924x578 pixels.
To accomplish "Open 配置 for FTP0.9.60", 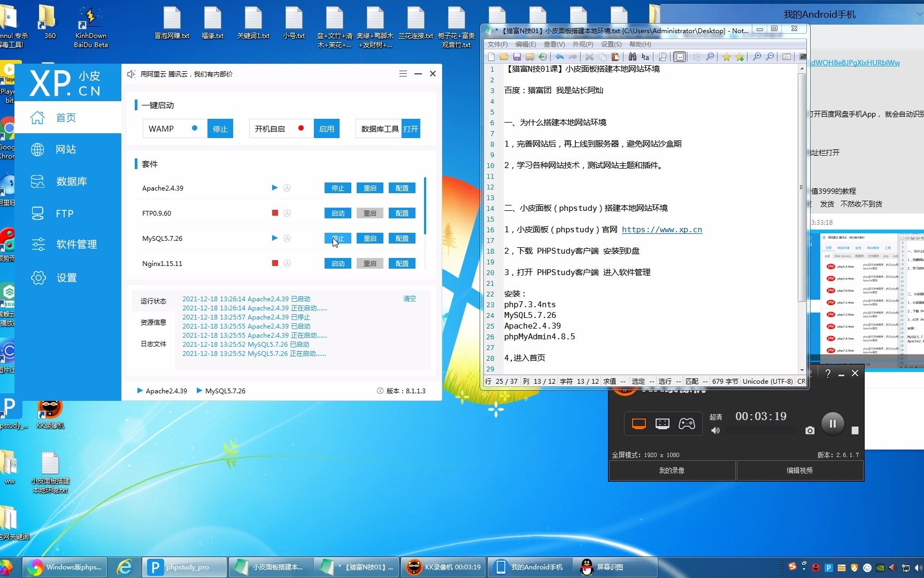I will point(402,213).
